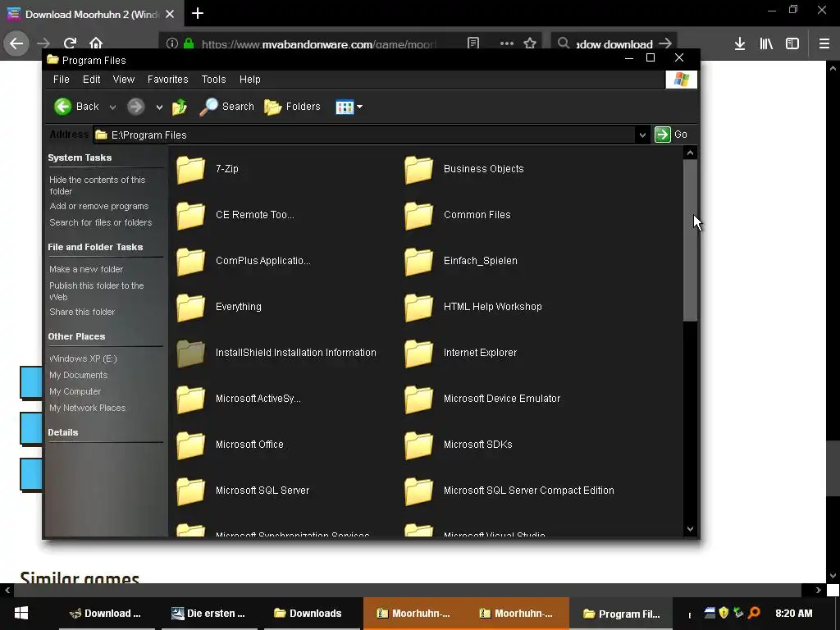Open page actions three-dot menu

tap(507, 43)
